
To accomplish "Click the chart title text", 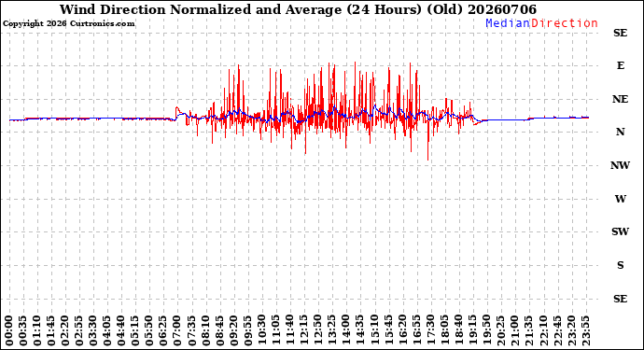I will click(298, 9).
